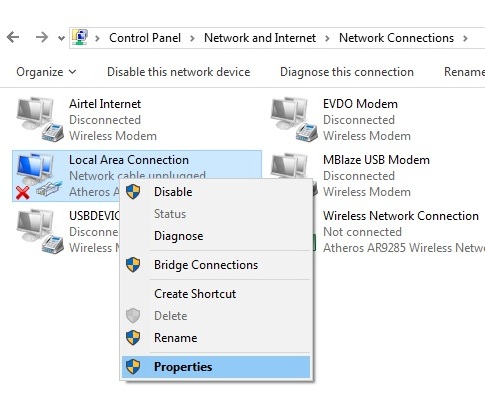Click the Back navigation arrow
Screen dimensions: 485x415
pos(13,37)
